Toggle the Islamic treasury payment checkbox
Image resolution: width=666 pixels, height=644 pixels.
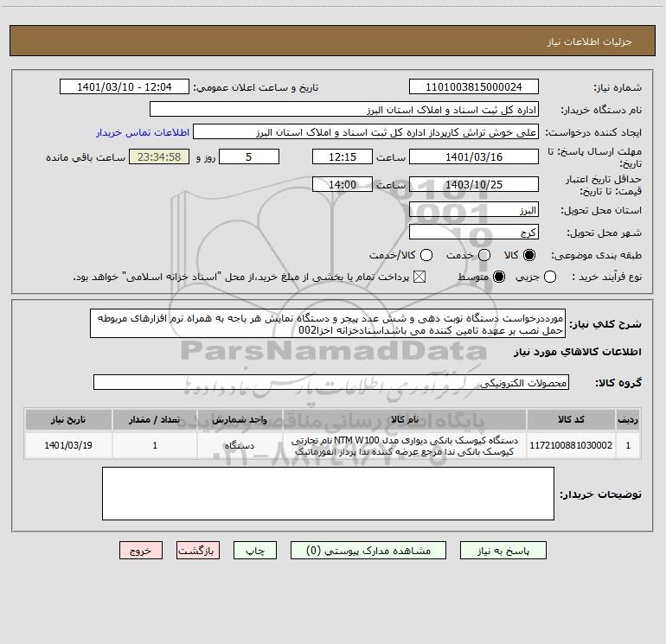[419, 277]
